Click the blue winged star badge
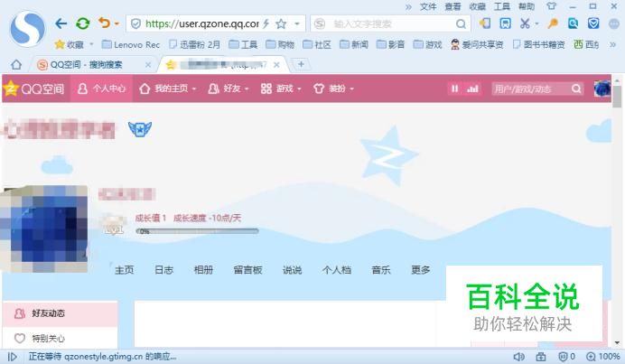Viewport: 625px width, 364px height. [140, 129]
